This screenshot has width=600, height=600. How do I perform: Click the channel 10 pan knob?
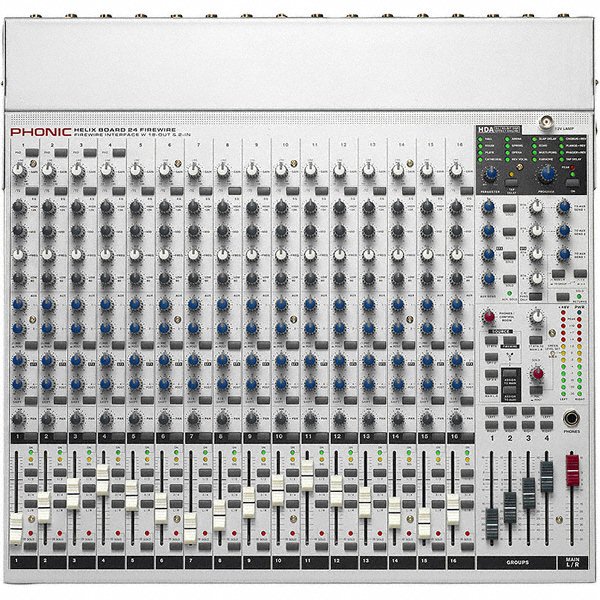click(280, 419)
